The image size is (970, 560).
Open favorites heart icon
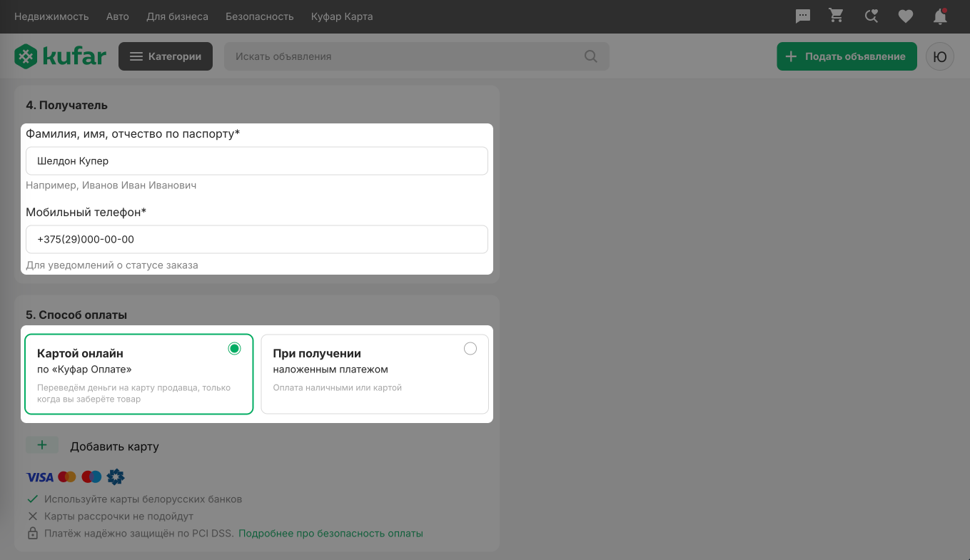coord(906,16)
